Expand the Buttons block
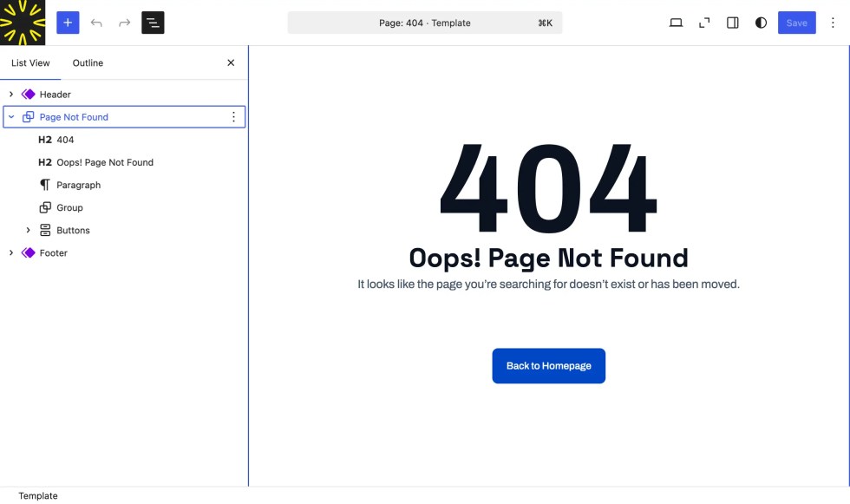The width and height of the screenshot is (850, 504). point(28,231)
